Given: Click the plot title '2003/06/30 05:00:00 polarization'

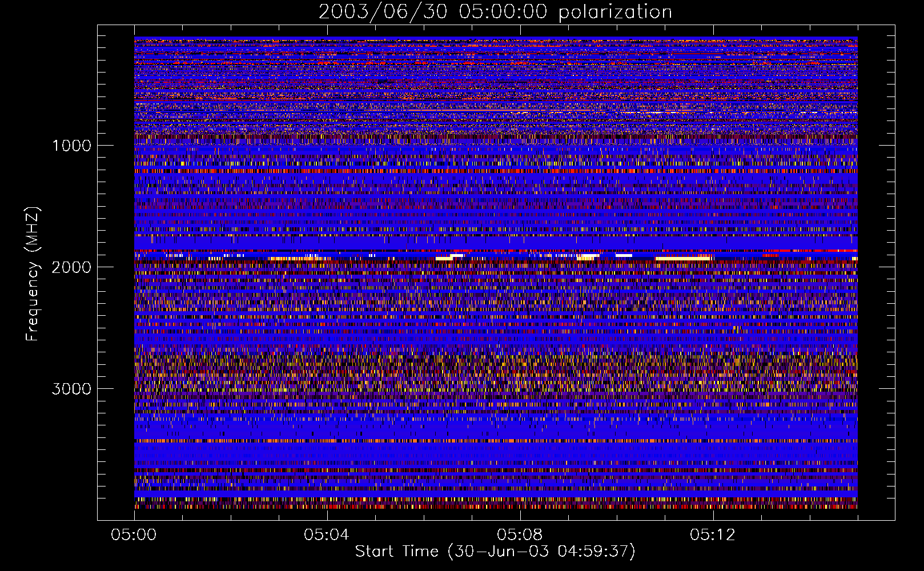Looking at the screenshot, I should pos(495,12).
